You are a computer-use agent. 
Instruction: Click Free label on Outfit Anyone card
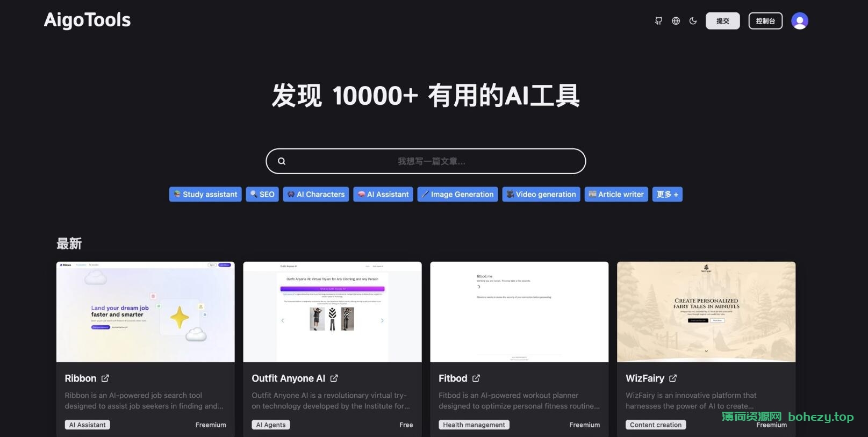pos(406,425)
